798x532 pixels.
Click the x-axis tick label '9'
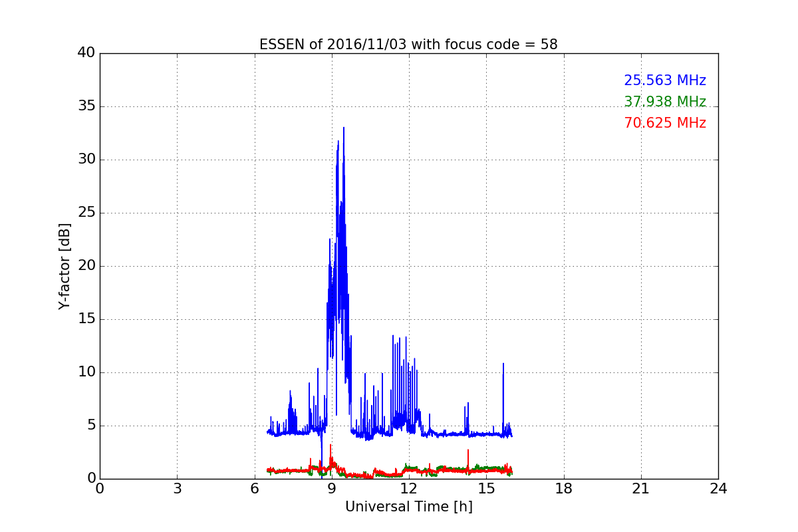click(x=331, y=489)
